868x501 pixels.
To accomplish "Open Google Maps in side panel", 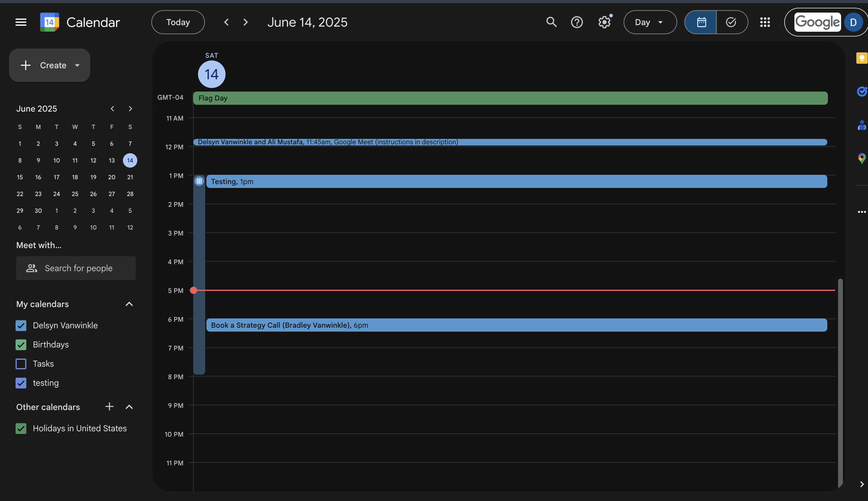I will pyautogui.click(x=861, y=158).
